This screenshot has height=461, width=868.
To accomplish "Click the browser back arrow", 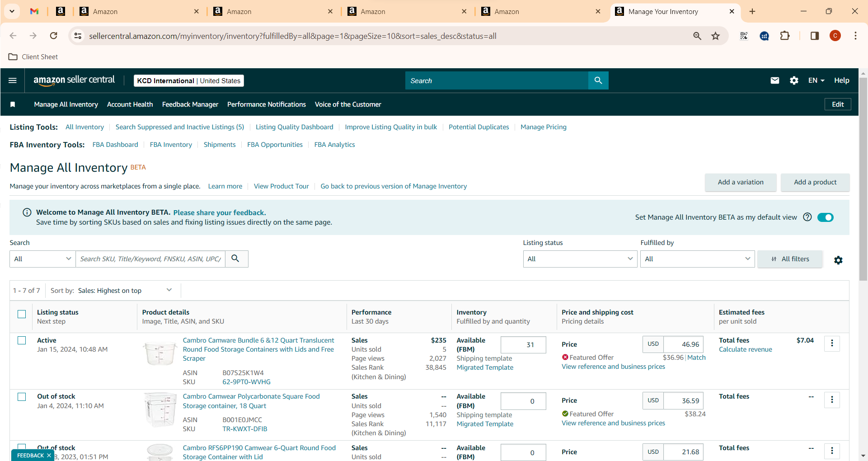I will point(13,36).
